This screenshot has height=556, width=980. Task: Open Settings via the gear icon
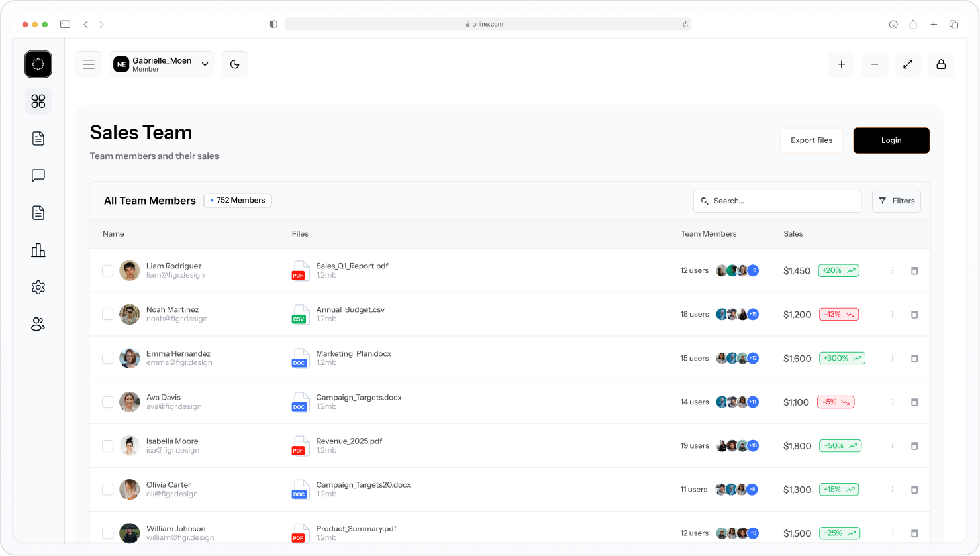38,287
